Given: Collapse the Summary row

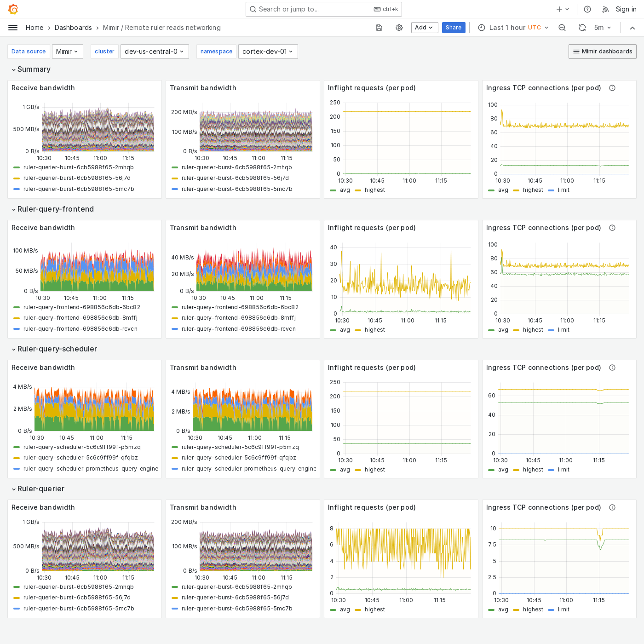Looking at the screenshot, I should [14, 69].
